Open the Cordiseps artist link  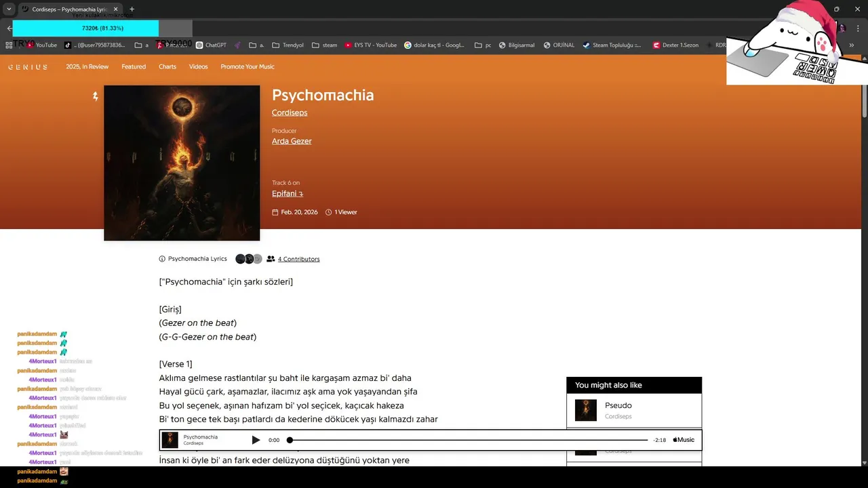tap(290, 113)
